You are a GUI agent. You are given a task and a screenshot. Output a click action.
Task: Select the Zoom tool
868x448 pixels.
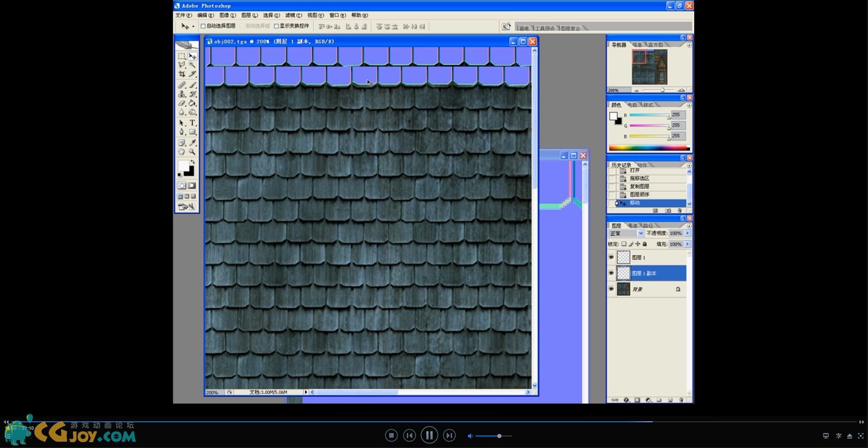(x=192, y=152)
